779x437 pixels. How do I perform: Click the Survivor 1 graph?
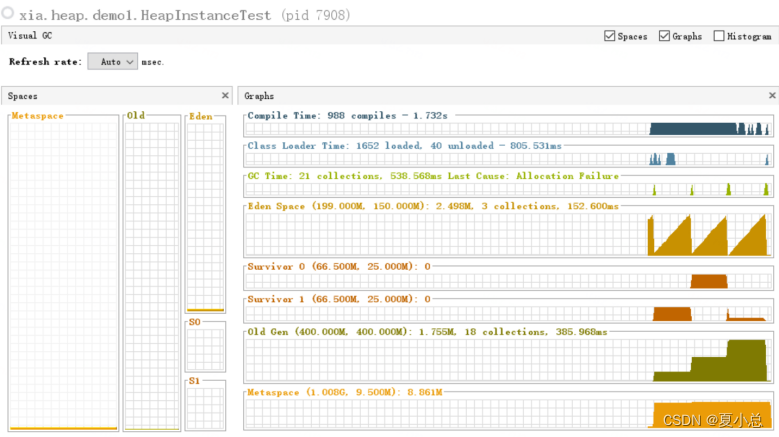508,313
